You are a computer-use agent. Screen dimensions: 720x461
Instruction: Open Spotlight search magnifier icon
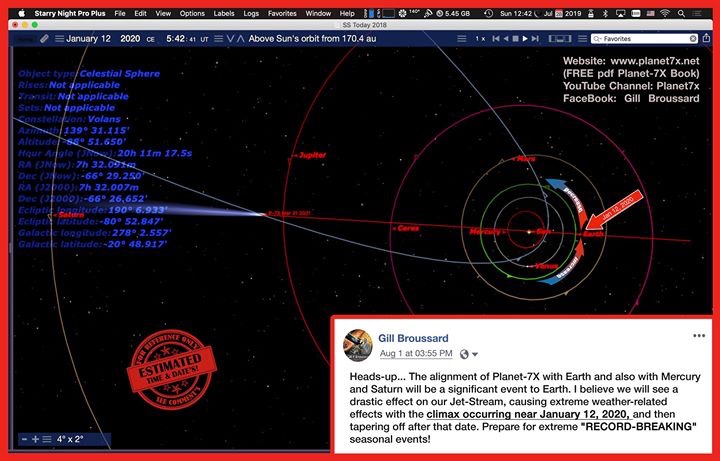681,13
